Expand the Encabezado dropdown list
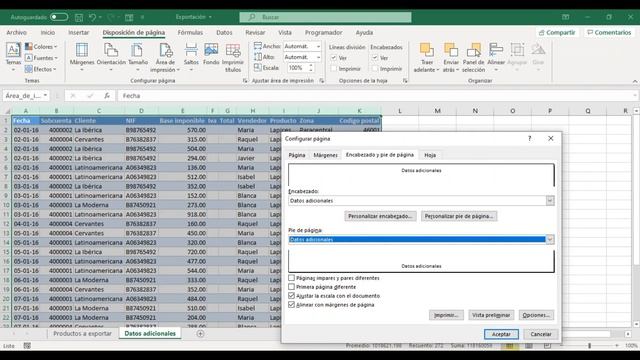640x360 pixels. click(550, 200)
